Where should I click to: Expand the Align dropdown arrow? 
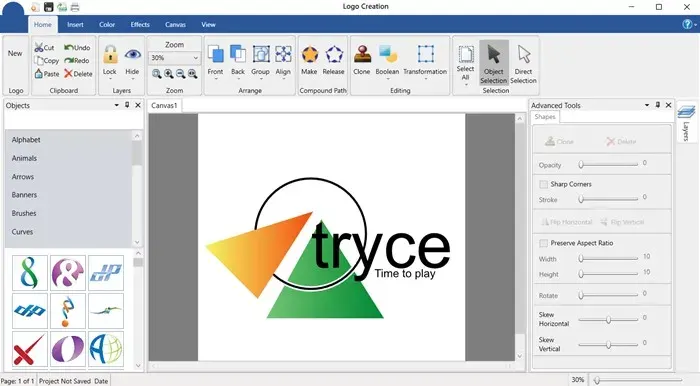pyautogui.click(x=283, y=79)
